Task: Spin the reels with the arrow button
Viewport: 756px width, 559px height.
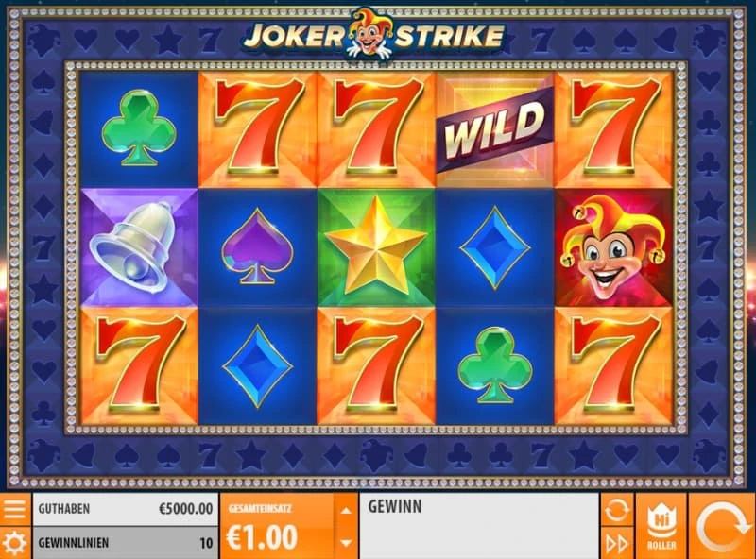Action: click(x=722, y=526)
